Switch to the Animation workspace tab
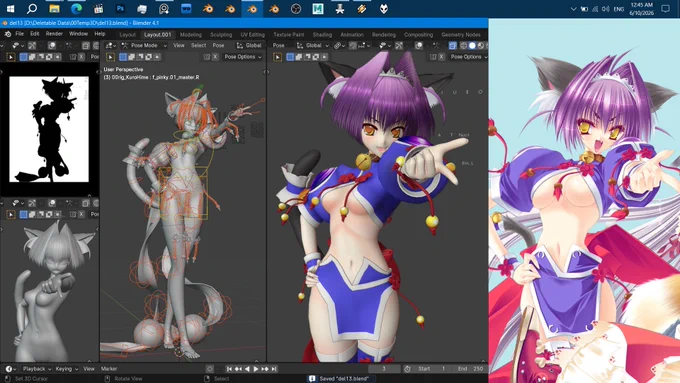The width and height of the screenshot is (680, 383). click(352, 35)
